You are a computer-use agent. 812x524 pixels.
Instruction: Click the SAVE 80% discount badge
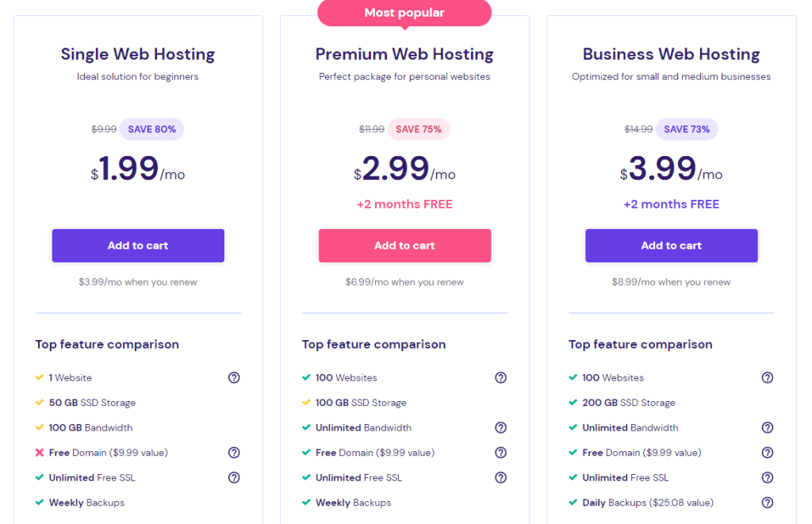pos(151,129)
